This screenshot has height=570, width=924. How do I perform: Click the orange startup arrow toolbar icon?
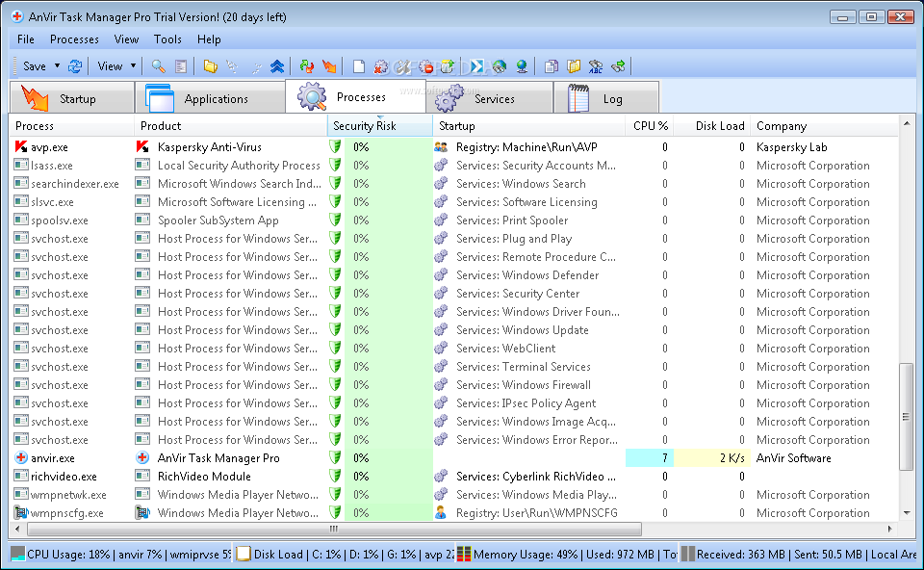(x=329, y=66)
